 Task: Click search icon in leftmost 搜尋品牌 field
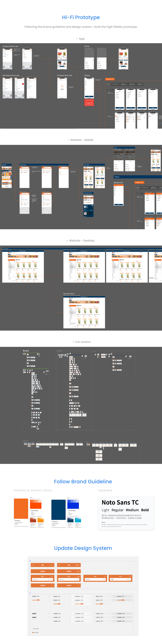[x=51, y=579]
